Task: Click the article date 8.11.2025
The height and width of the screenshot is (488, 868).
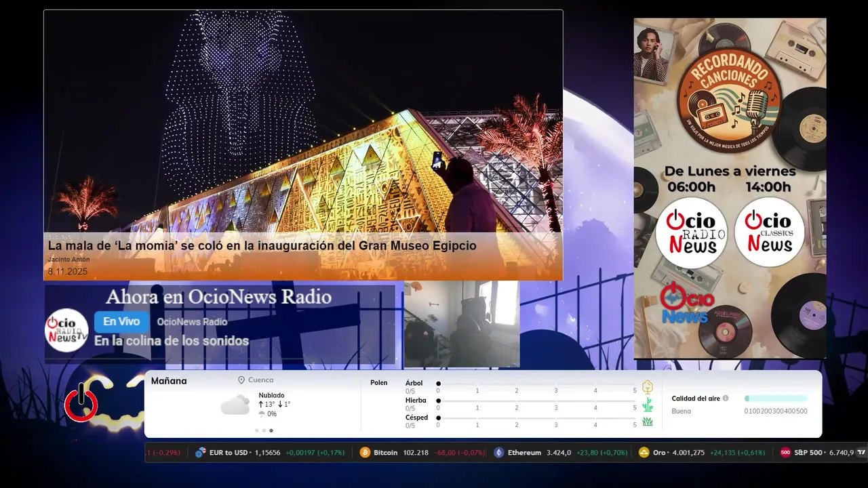Action: (x=68, y=272)
